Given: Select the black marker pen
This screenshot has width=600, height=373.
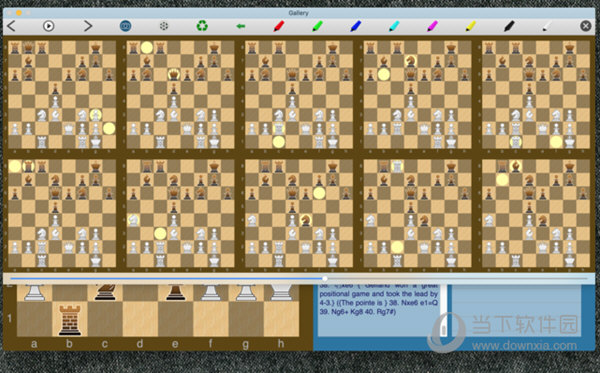Looking at the screenshot, I should tap(509, 26).
